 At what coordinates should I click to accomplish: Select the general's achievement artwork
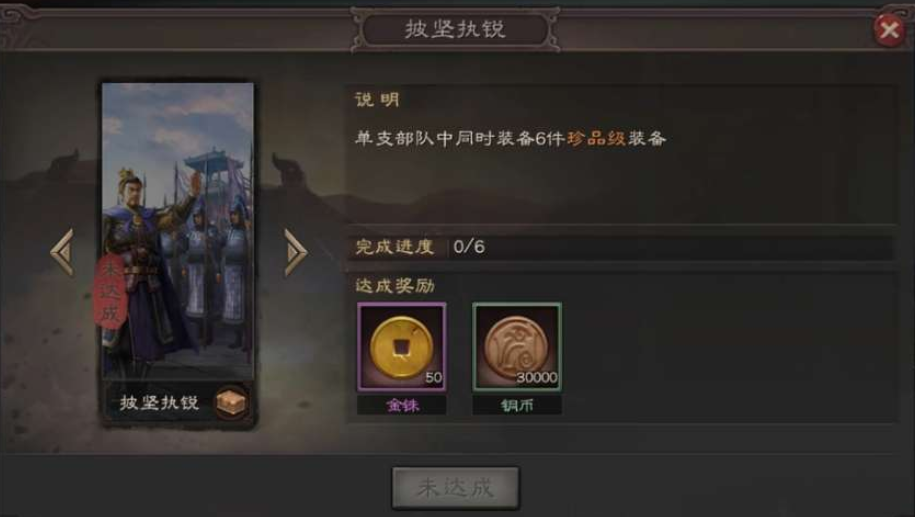tap(178, 231)
